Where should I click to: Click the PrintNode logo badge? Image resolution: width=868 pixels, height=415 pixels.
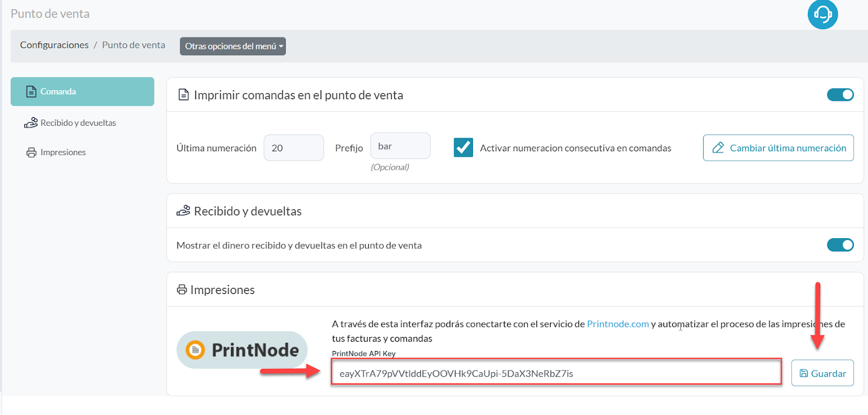coord(242,350)
